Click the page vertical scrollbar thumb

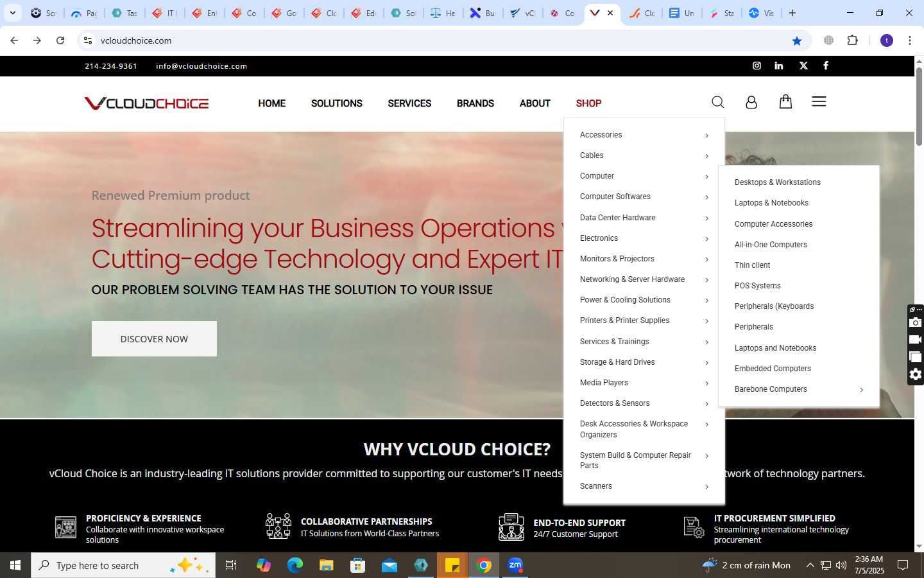[x=919, y=106]
